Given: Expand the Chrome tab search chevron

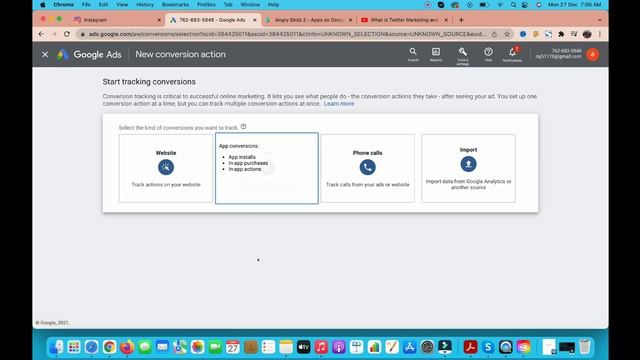Looking at the screenshot, I should (x=599, y=20).
